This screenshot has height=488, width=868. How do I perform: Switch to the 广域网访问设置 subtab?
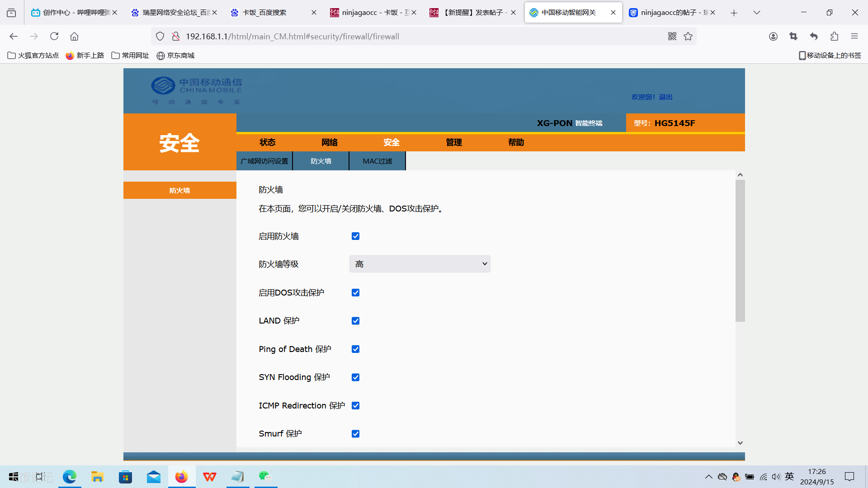pyautogui.click(x=264, y=161)
